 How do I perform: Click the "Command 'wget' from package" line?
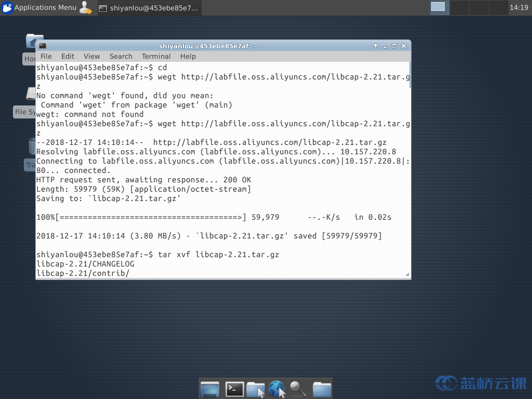pyautogui.click(x=137, y=105)
